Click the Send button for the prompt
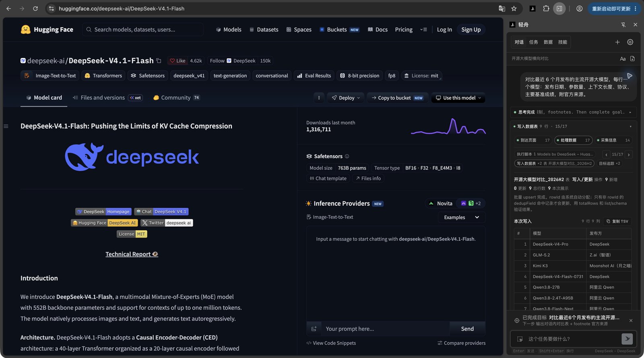The height and width of the screenshot is (358, 644). [x=467, y=329]
